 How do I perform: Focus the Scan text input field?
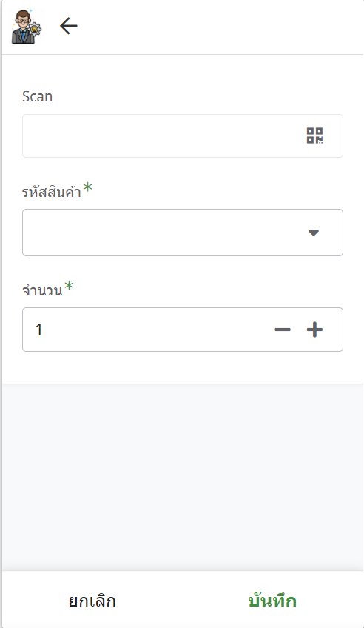pos(183,136)
